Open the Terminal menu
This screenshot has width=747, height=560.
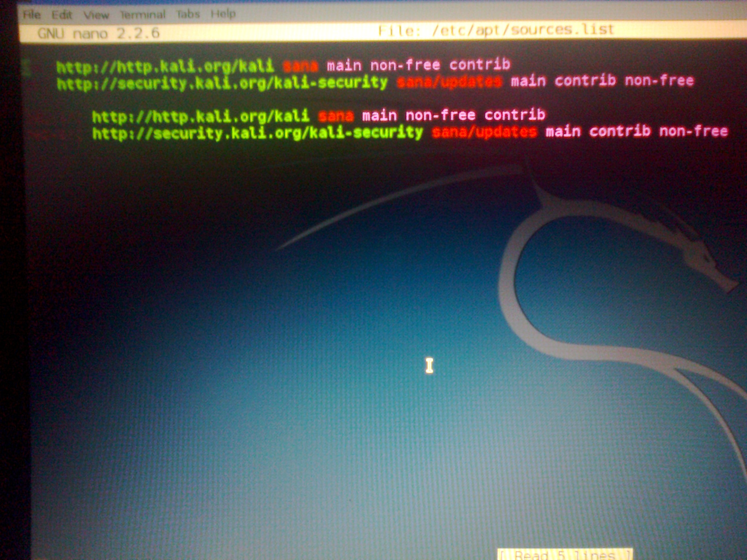pyautogui.click(x=143, y=15)
